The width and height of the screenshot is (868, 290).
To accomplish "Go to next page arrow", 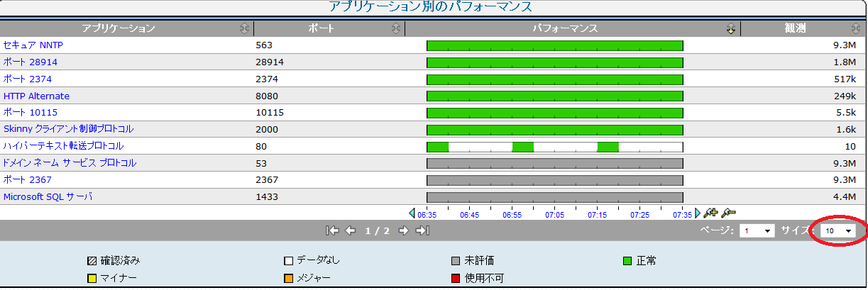I will click(x=403, y=230).
